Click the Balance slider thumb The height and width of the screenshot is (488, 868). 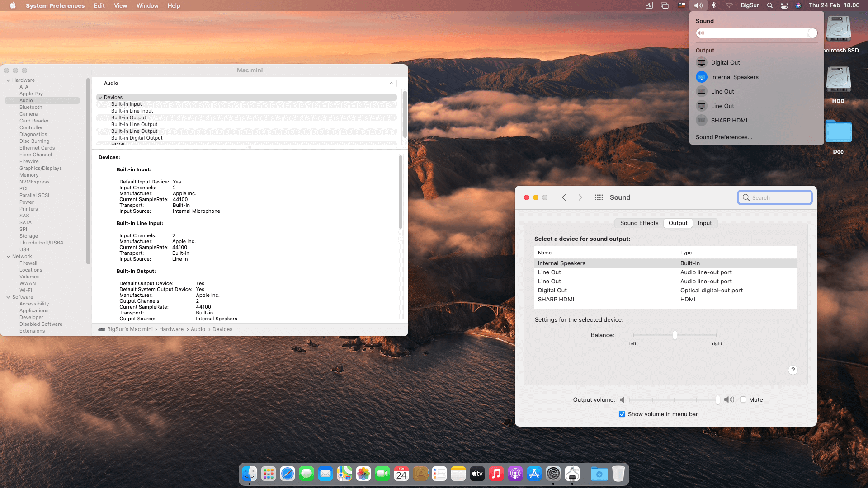click(x=675, y=335)
